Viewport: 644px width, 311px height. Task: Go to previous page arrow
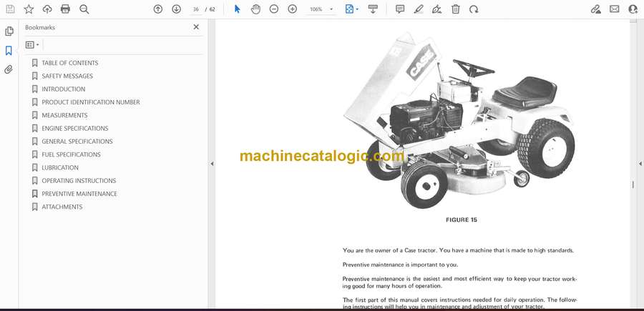point(158,9)
